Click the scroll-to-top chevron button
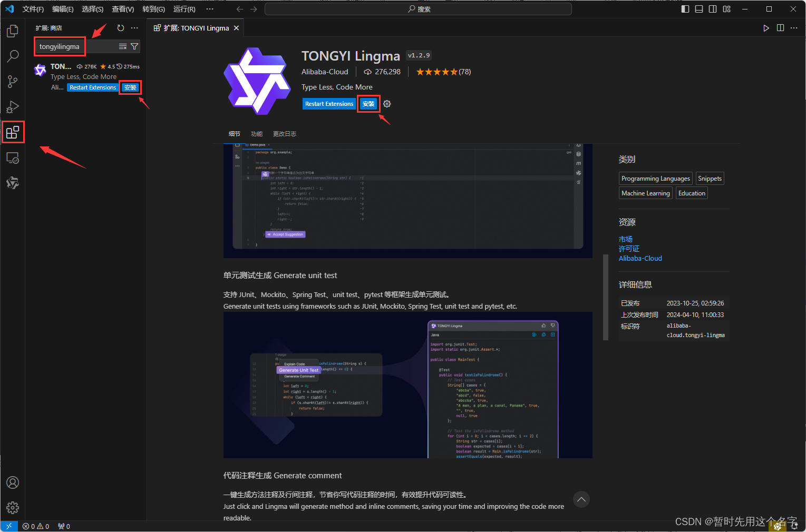Screen dimensions: 806x532 tap(581, 499)
